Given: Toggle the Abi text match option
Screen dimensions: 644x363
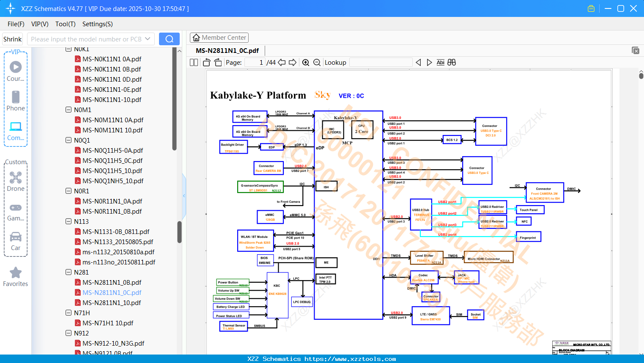Looking at the screenshot, I should tap(440, 63).
